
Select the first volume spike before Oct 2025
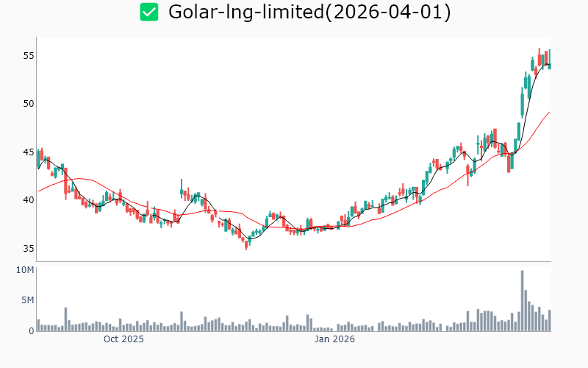pos(65,319)
